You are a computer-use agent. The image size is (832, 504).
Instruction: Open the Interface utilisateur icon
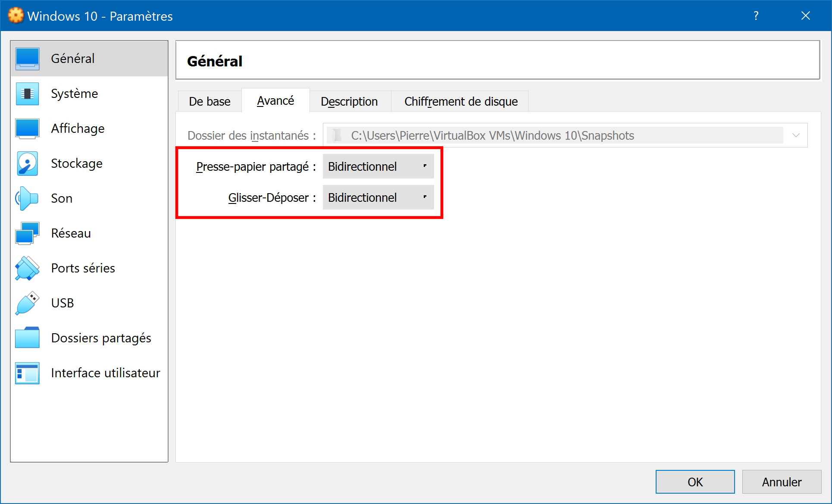point(27,373)
